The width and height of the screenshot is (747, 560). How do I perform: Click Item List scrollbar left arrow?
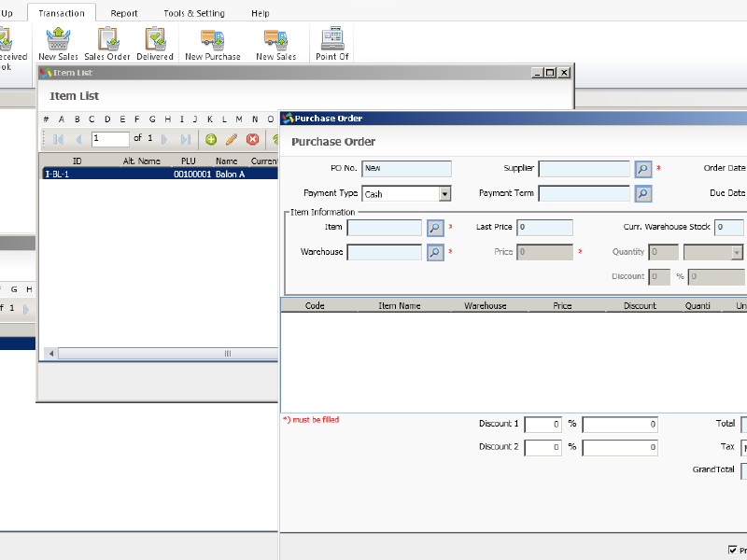pos(51,354)
